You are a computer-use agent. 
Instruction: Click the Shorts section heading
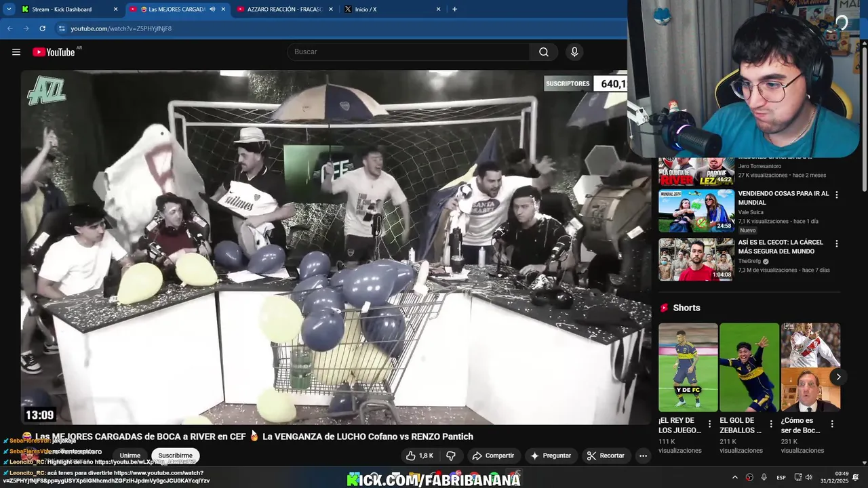click(x=686, y=308)
